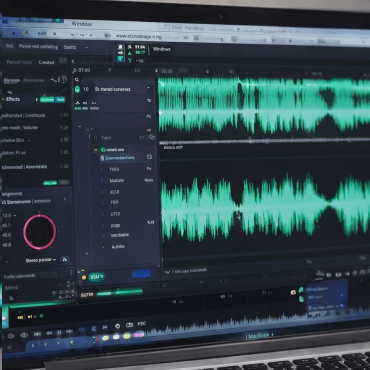Image resolution: width=370 pixels, height=370 pixels.
Task: Adjust the green level slider next to SUTER
Action: 119,293
